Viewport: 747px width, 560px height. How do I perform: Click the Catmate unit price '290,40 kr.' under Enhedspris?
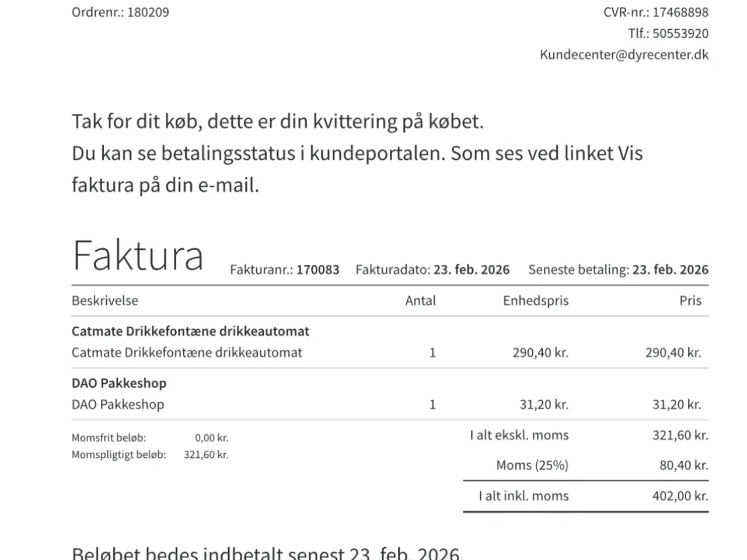(x=540, y=352)
